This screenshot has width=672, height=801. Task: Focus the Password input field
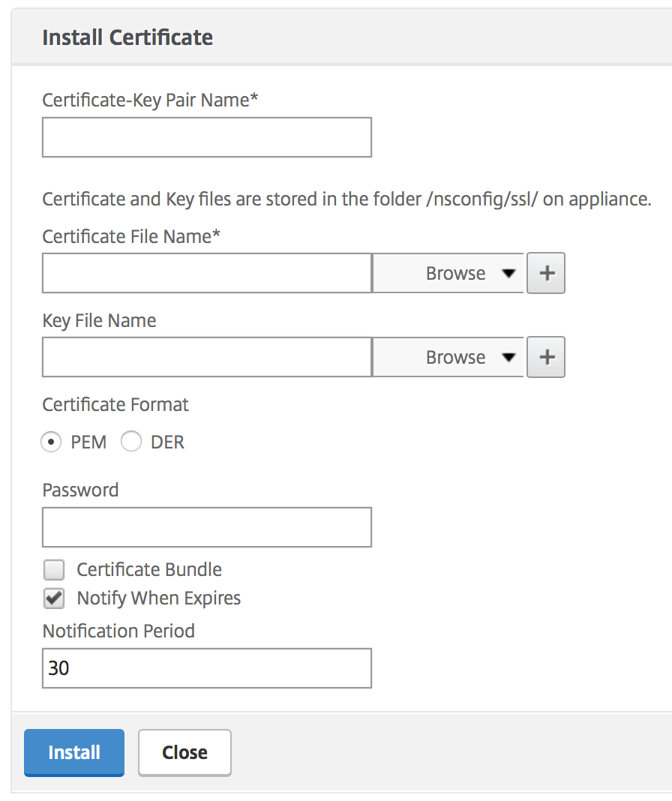tap(206, 527)
